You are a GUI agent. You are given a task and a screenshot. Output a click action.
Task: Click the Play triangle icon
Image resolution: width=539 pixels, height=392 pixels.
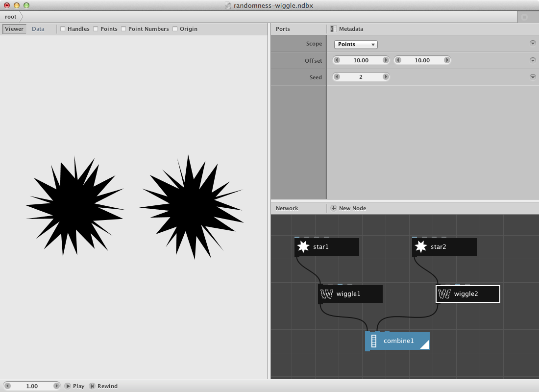tap(68, 386)
